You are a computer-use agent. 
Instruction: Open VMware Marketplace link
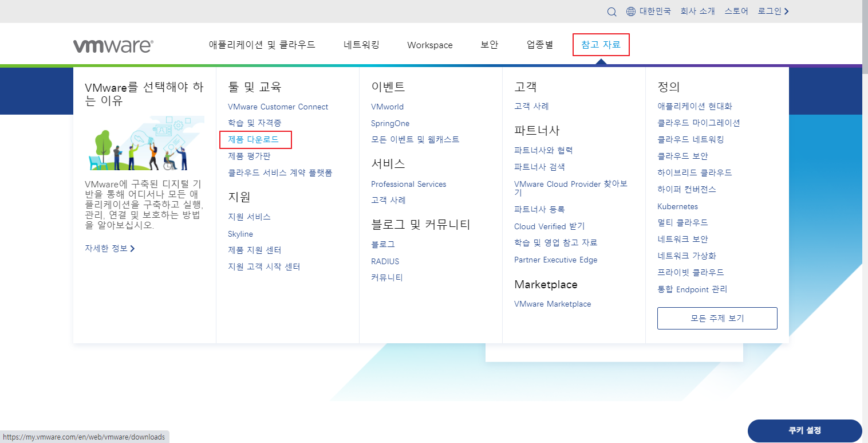coord(553,304)
